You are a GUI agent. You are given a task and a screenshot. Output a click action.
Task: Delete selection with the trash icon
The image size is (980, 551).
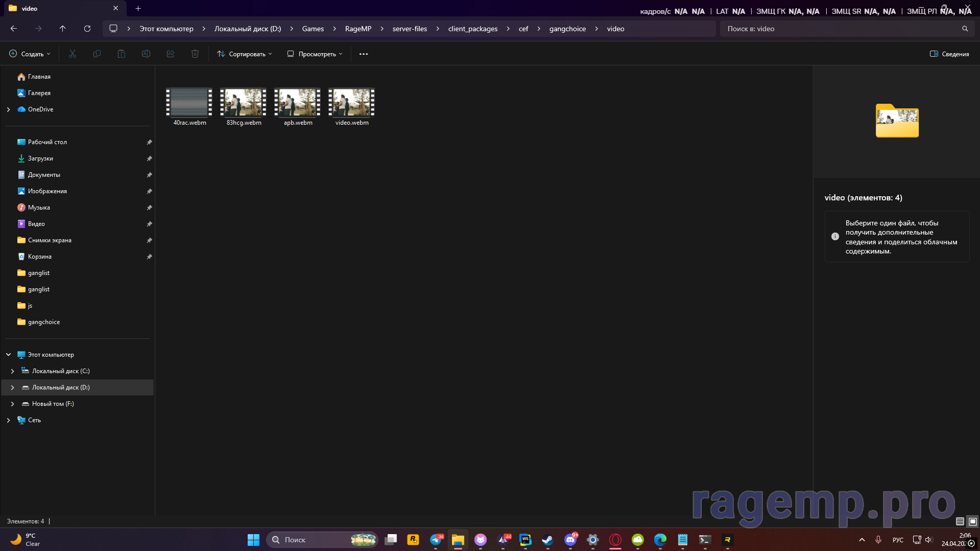[x=195, y=54]
